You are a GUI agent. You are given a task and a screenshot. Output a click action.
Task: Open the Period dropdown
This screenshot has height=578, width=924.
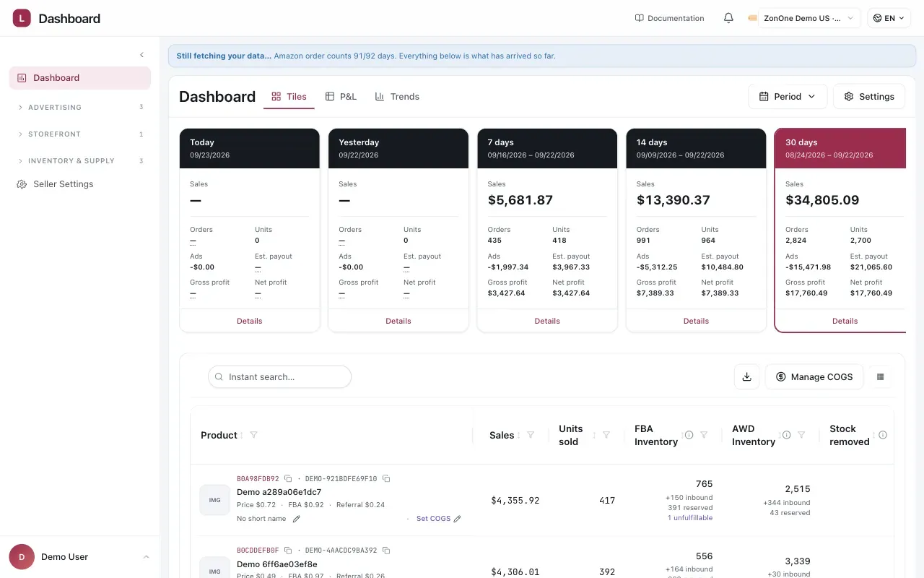click(x=788, y=96)
